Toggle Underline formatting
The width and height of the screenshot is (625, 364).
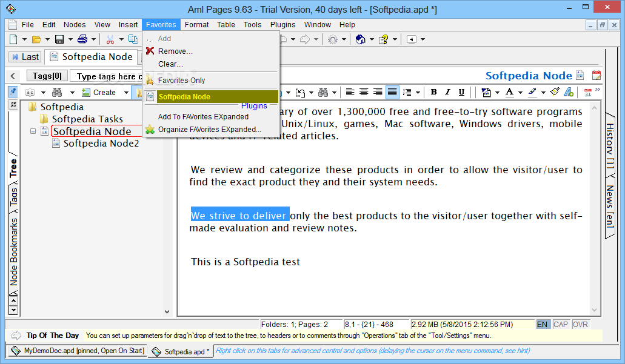coord(461,92)
